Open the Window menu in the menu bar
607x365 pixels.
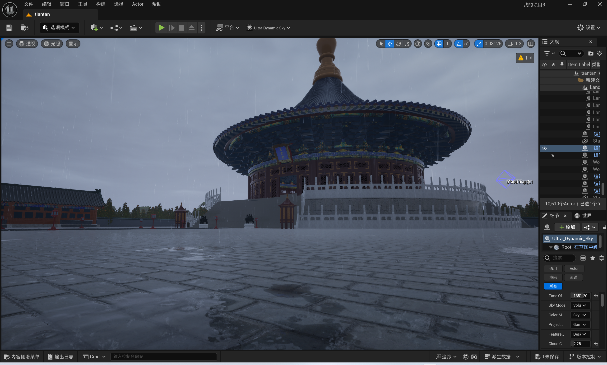click(64, 4)
